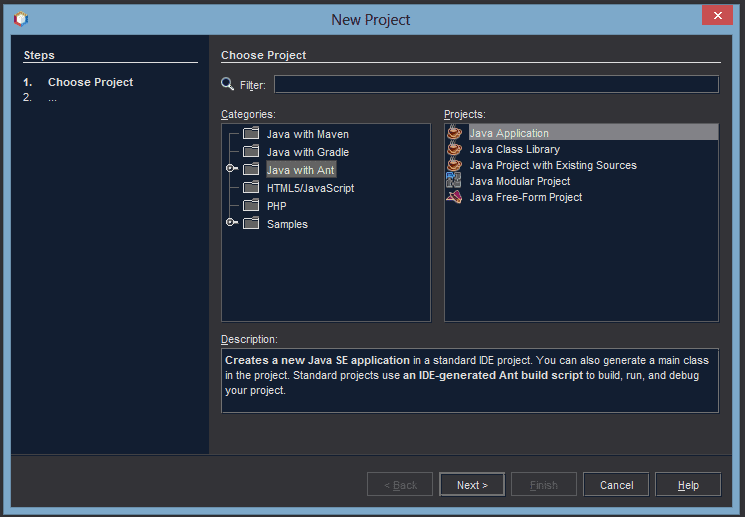Select the PHP category
The image size is (745, 517).
277,206
